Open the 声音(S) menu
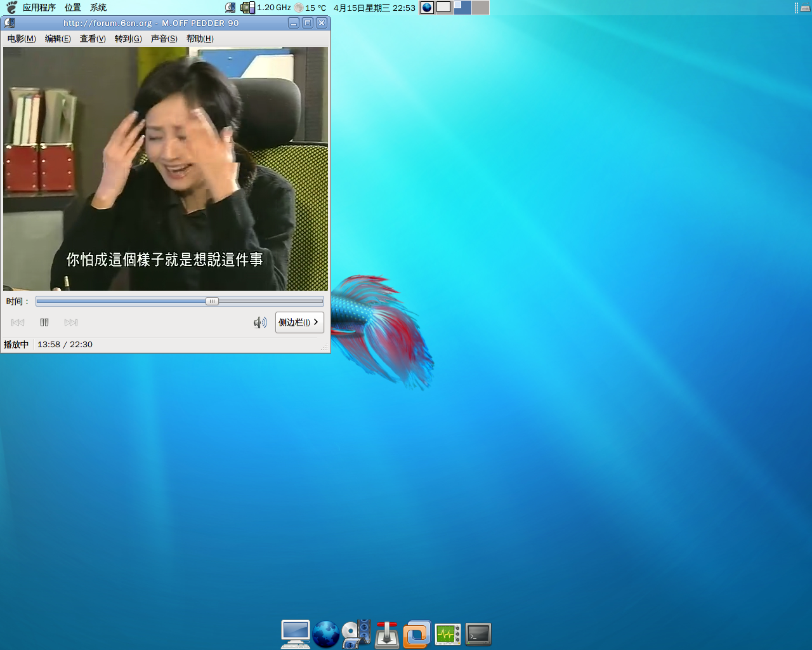This screenshot has height=650, width=812. coord(164,39)
